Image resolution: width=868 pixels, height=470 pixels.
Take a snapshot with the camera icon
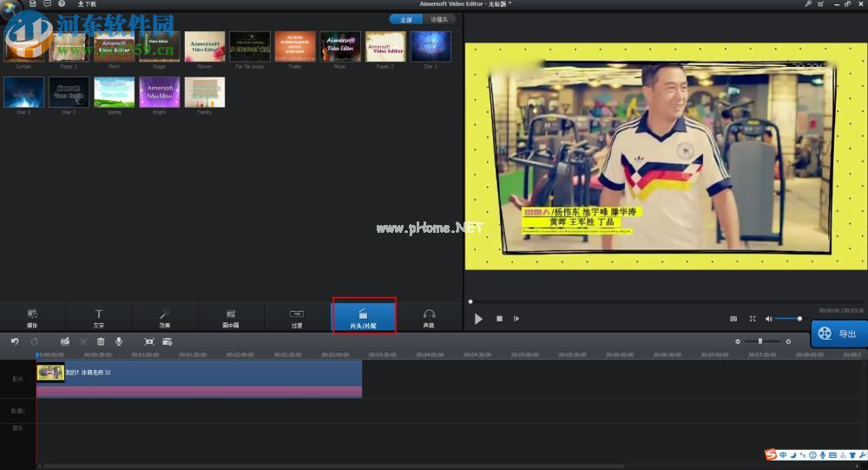733,319
